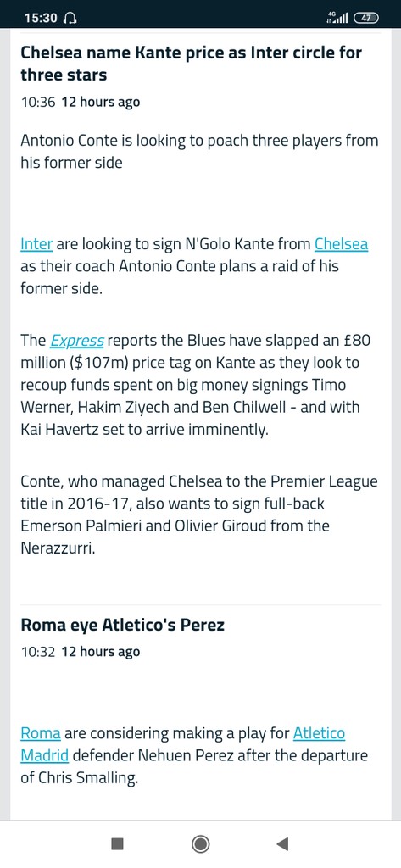Tap the line mentioning Kai Havertz arriving imminently

point(145,430)
